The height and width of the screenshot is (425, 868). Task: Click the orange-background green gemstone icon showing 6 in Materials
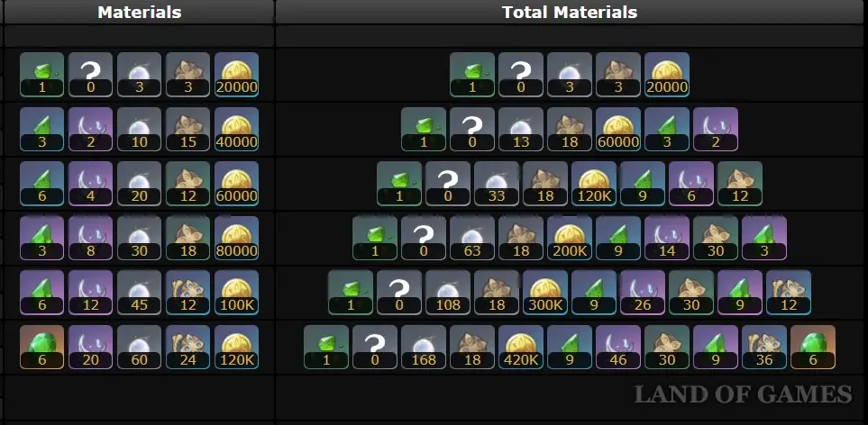pyautogui.click(x=42, y=347)
